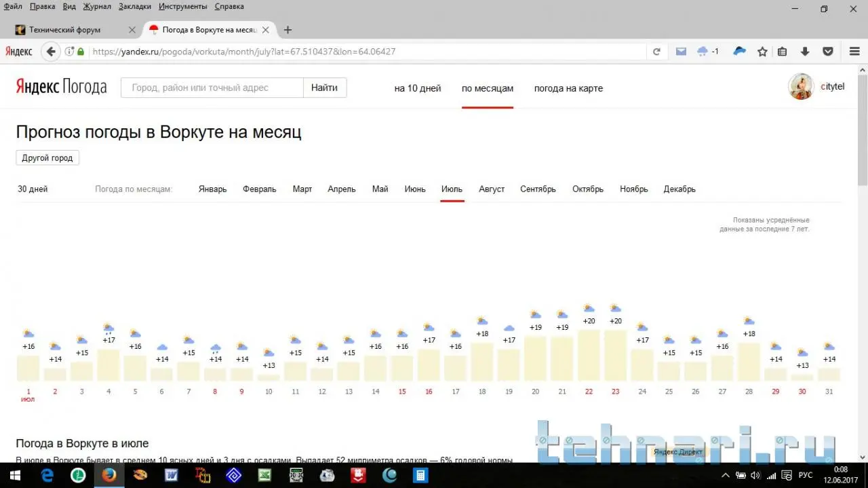Open the Закладки menu

tap(136, 6)
